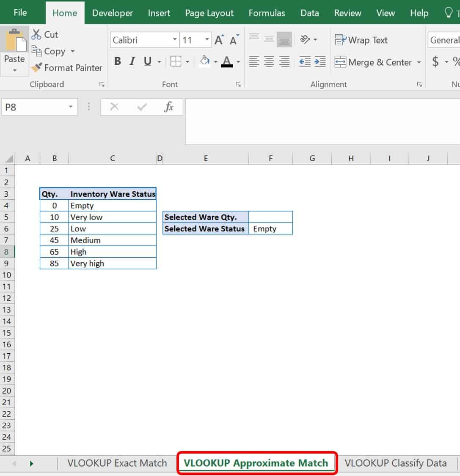Expand the font size dropdown
460x476 pixels.
point(207,40)
